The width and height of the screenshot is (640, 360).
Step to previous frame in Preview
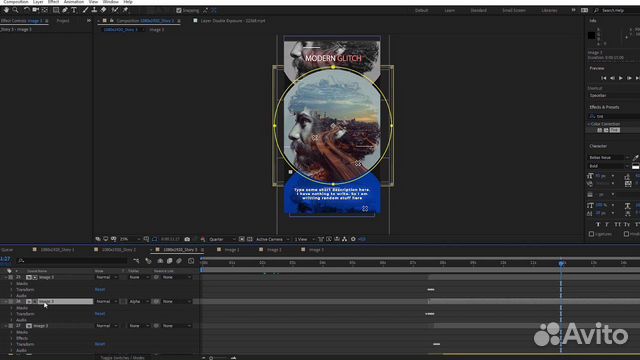612,78
